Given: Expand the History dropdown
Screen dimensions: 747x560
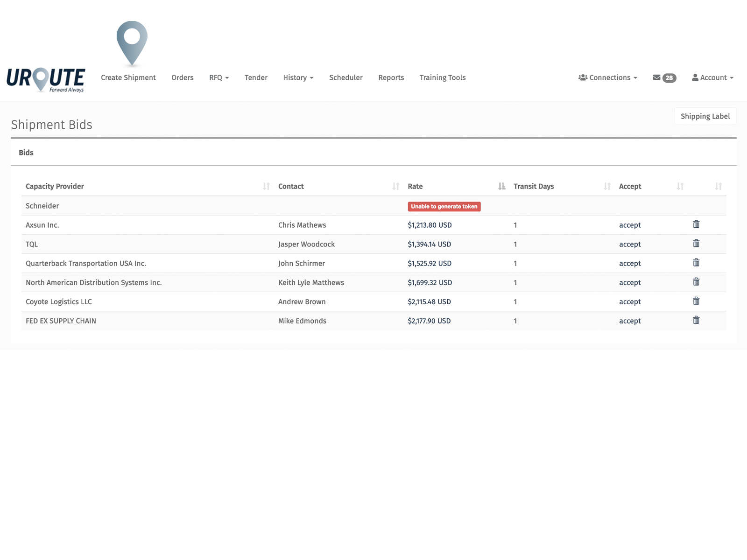Looking at the screenshot, I should [x=298, y=78].
